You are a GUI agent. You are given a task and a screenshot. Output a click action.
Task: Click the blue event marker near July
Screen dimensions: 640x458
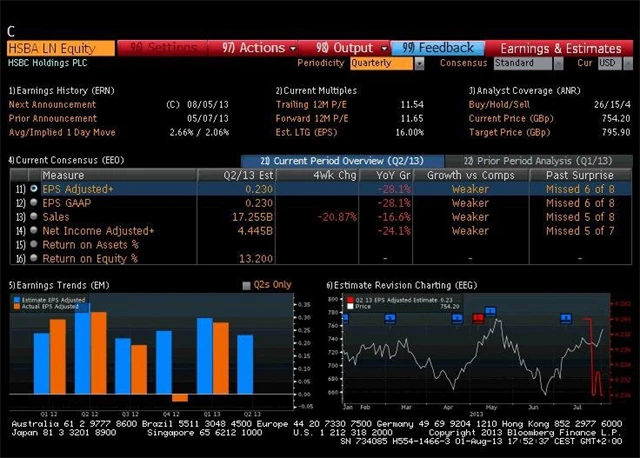coord(566,318)
